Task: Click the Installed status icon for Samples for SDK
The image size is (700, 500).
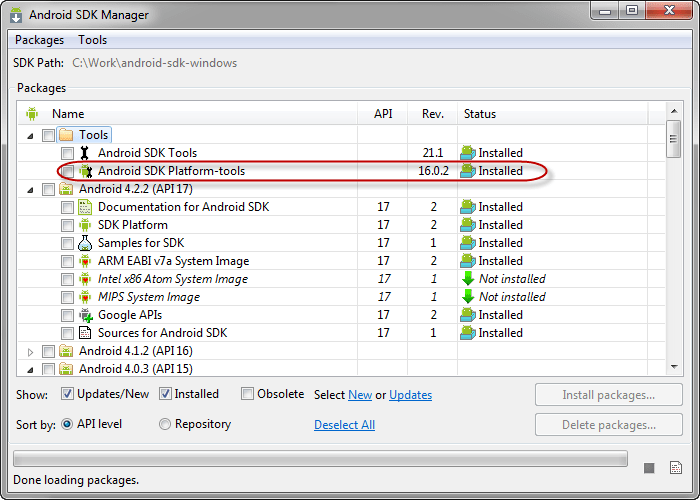Action: [467, 243]
